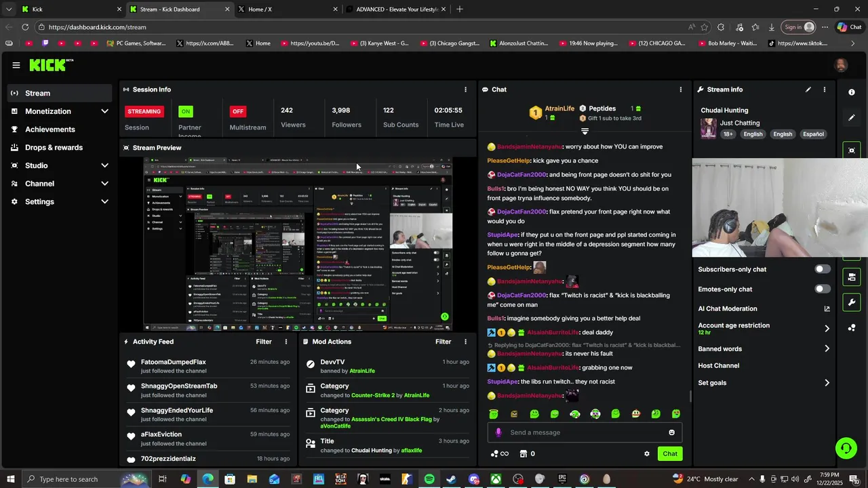868x488 pixels.
Task: Click the stream preview frame icon in right rail
Action: (x=852, y=150)
